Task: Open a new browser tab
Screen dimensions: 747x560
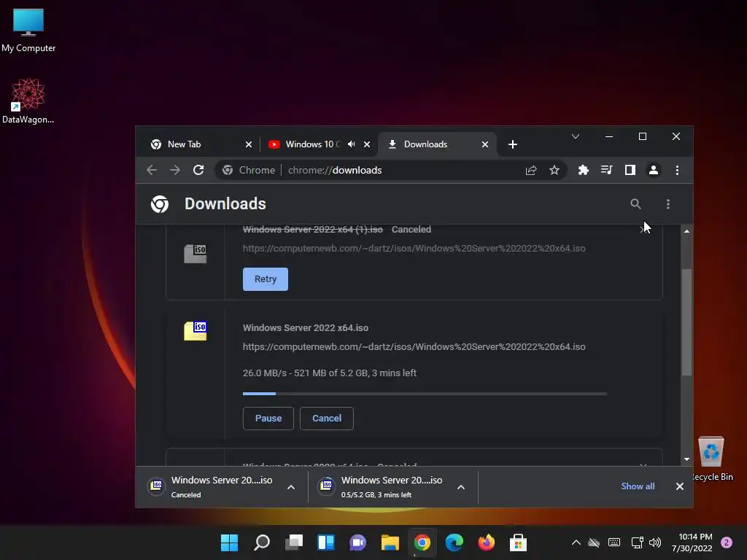Action: click(513, 144)
